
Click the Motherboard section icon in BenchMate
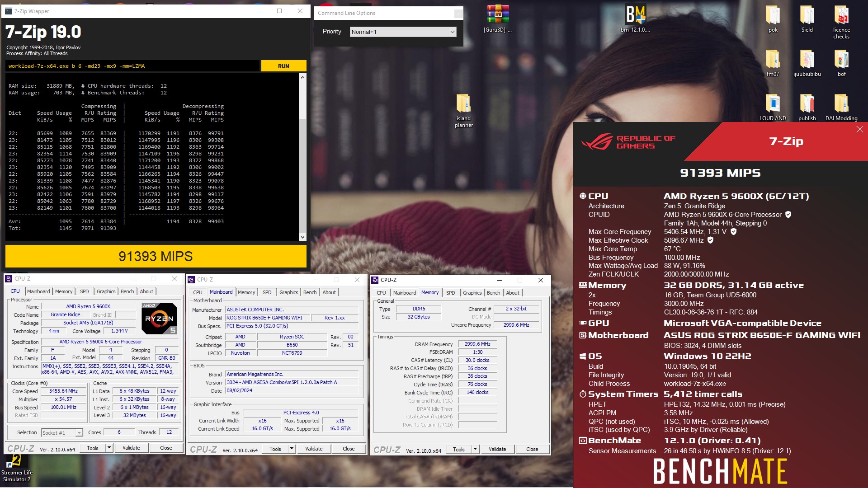[583, 335]
